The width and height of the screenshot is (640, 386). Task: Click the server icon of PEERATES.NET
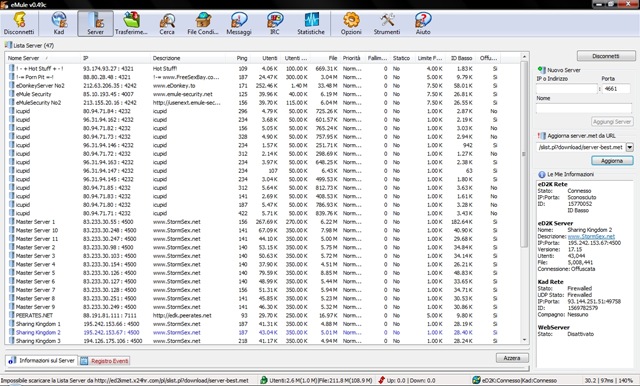point(11,315)
